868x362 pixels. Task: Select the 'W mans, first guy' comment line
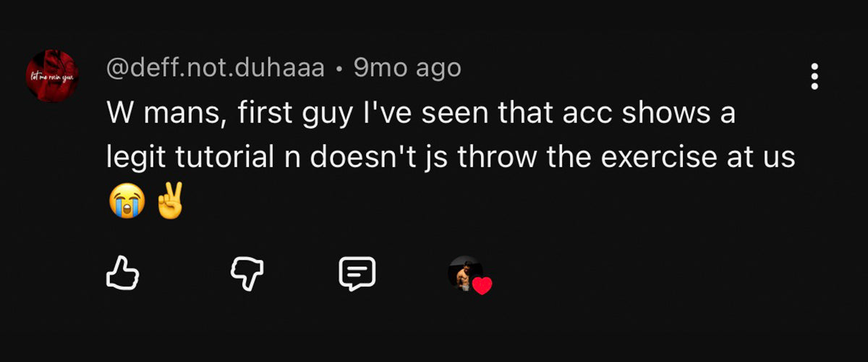click(421, 114)
